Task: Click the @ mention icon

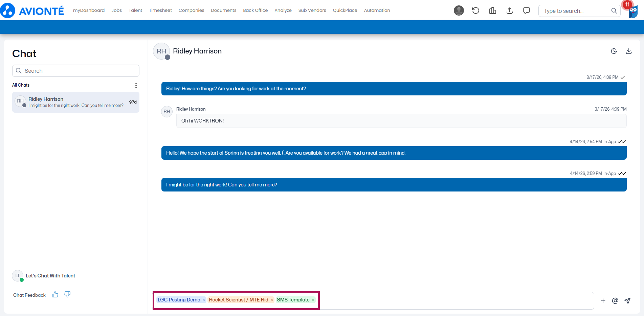Action: pyautogui.click(x=615, y=301)
